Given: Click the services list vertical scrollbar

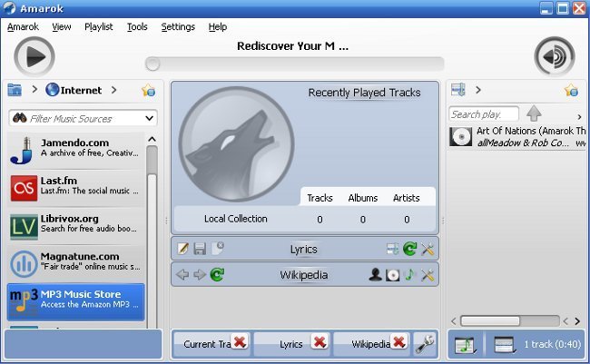Looking at the screenshot, I should point(152,237).
